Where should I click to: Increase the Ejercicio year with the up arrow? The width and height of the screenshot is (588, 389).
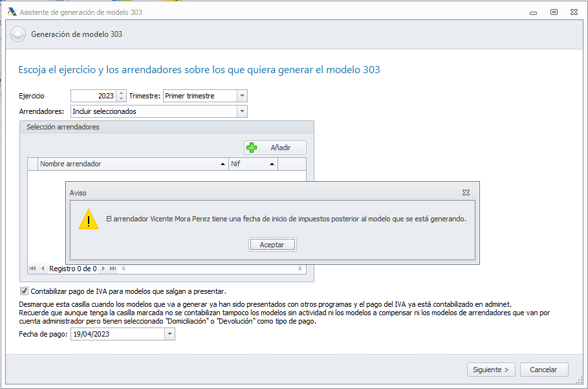point(121,93)
